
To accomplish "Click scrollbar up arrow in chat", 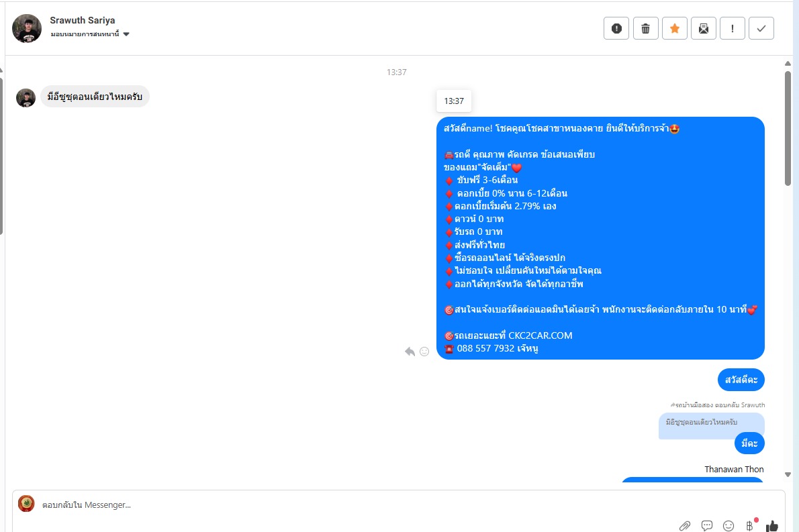I will tap(788, 64).
